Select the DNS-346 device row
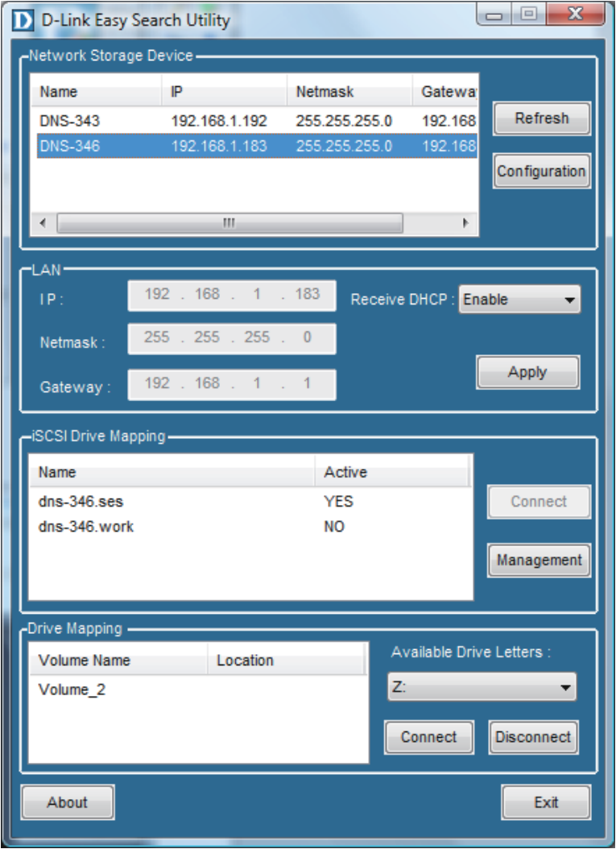 (x=257, y=146)
